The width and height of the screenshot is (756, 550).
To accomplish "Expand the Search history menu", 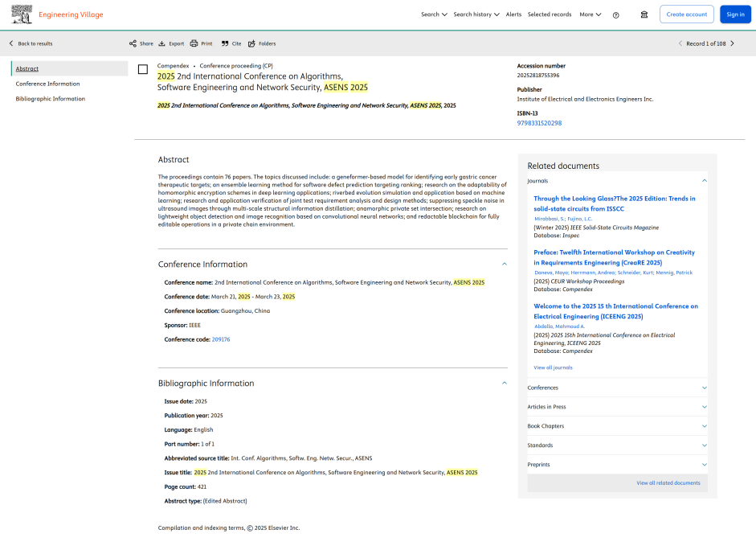I will click(476, 14).
